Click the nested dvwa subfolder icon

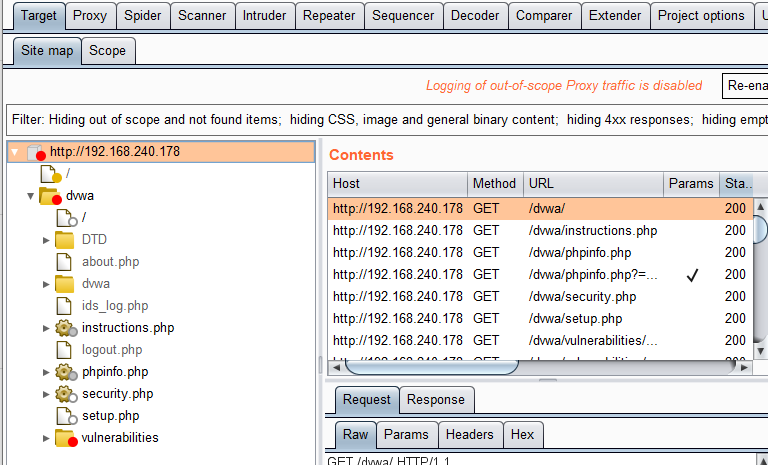point(64,284)
